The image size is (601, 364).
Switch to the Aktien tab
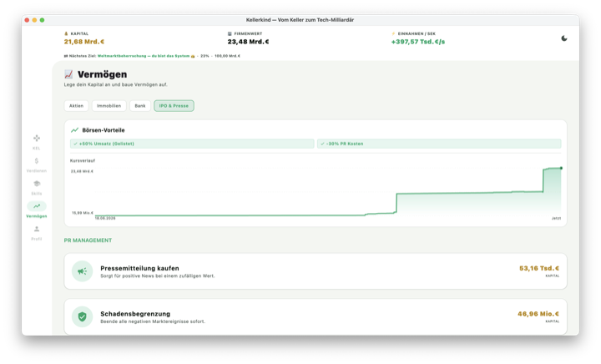tap(76, 106)
